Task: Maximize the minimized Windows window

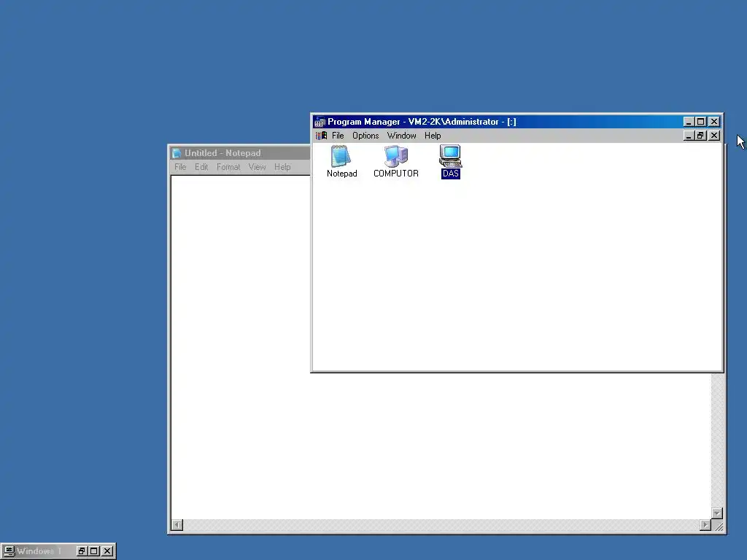Action: coord(94,551)
